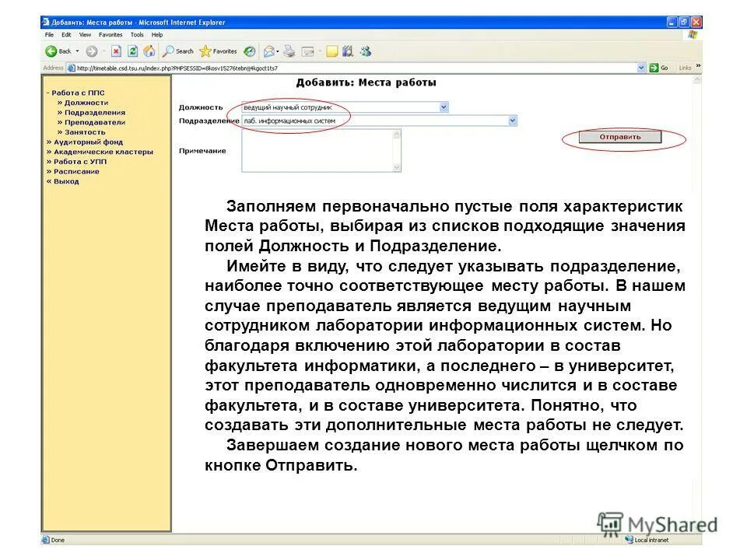Open the Favorites menu

[x=110, y=35]
